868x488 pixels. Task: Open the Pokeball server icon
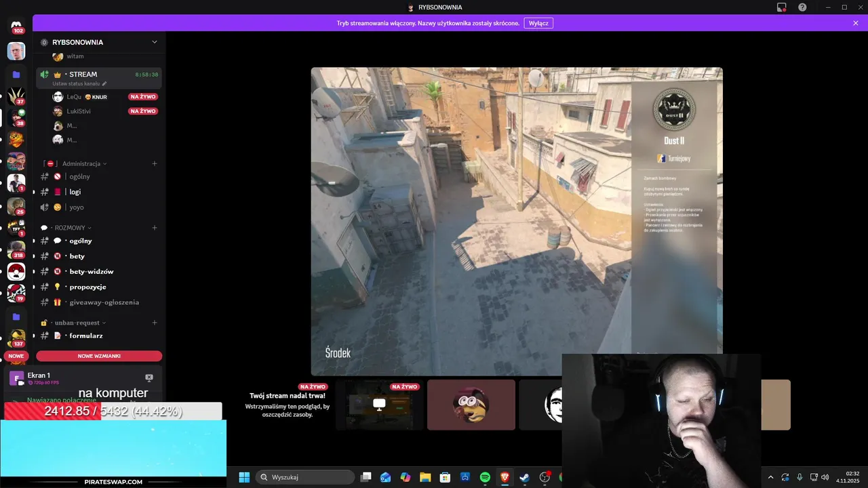coord(17,272)
